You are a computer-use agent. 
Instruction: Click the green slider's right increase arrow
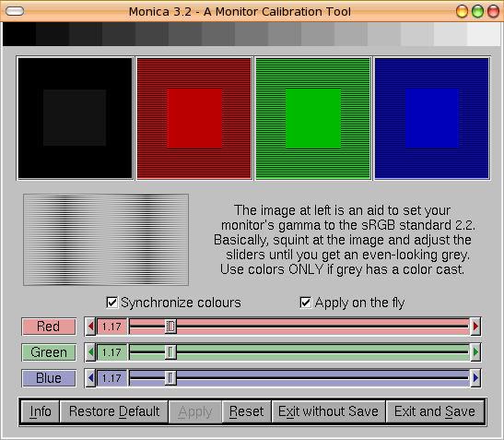point(475,352)
